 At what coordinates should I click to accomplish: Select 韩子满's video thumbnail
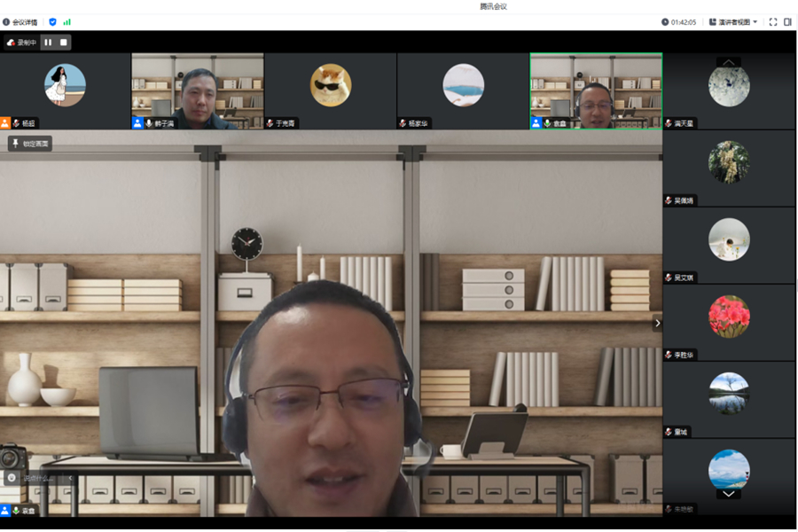click(198, 90)
